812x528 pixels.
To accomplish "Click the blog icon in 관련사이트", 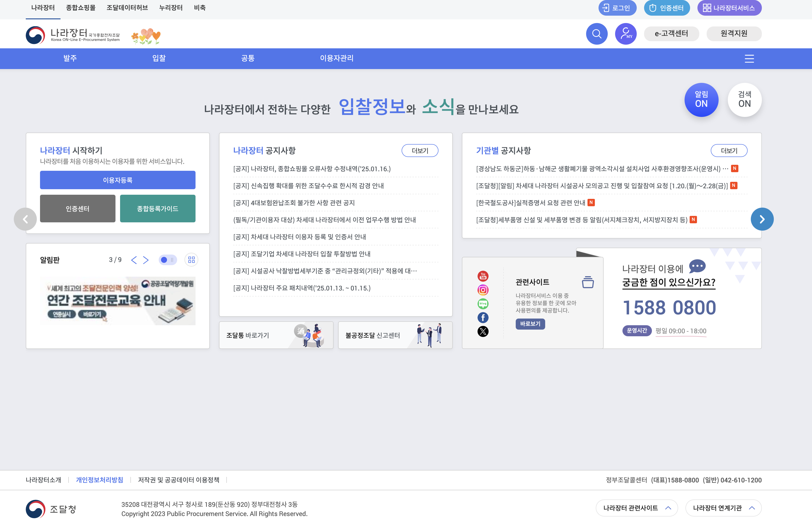I will (x=483, y=304).
